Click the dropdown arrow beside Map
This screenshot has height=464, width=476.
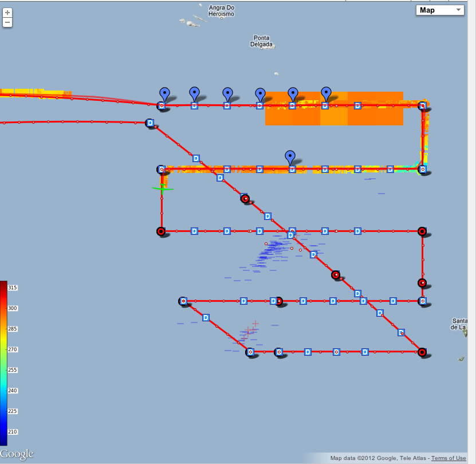(458, 10)
